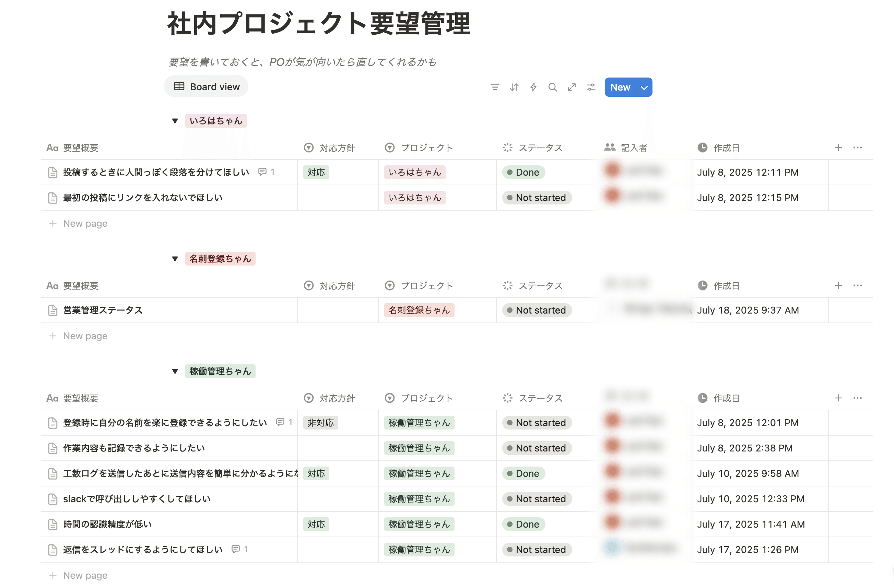Click the search magnifier icon
The image size is (894, 588).
[x=552, y=87]
